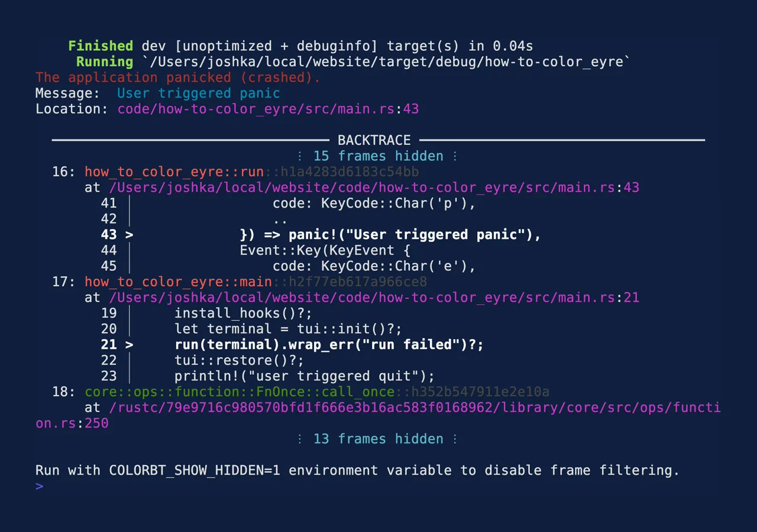Click the highlighted panic! source line 43

click(390, 235)
